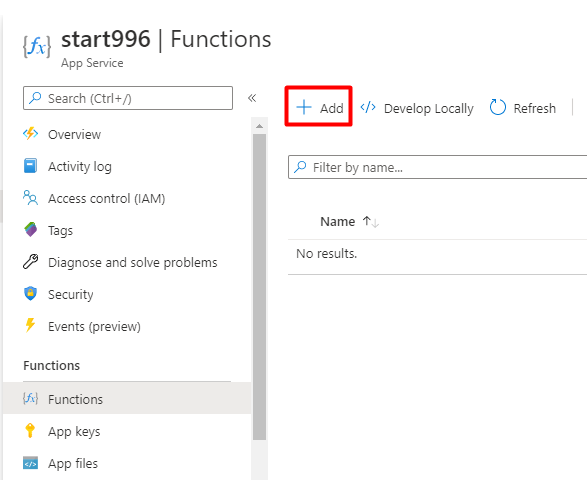The height and width of the screenshot is (480, 587).
Task: Click the sort arrows beside Name
Action: [371, 222]
